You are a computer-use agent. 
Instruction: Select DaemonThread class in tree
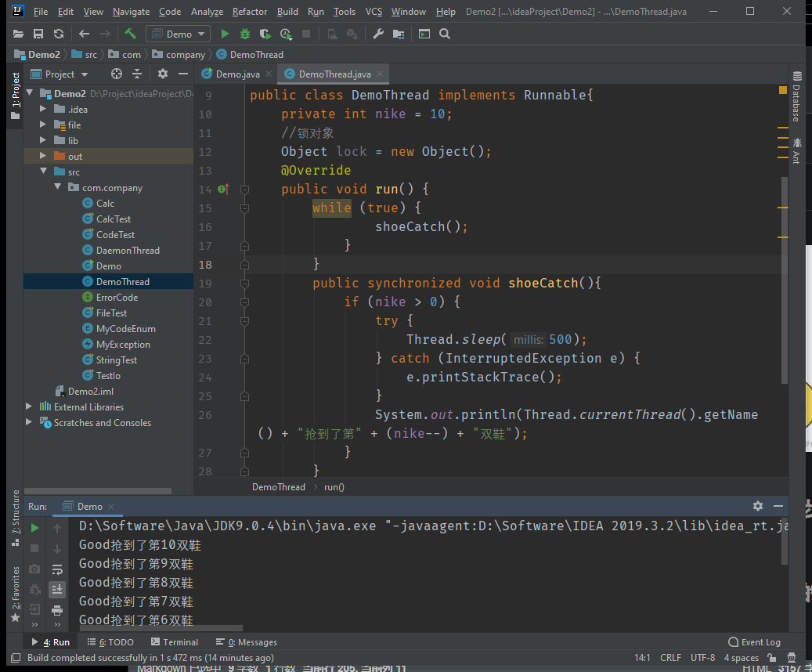click(x=128, y=251)
